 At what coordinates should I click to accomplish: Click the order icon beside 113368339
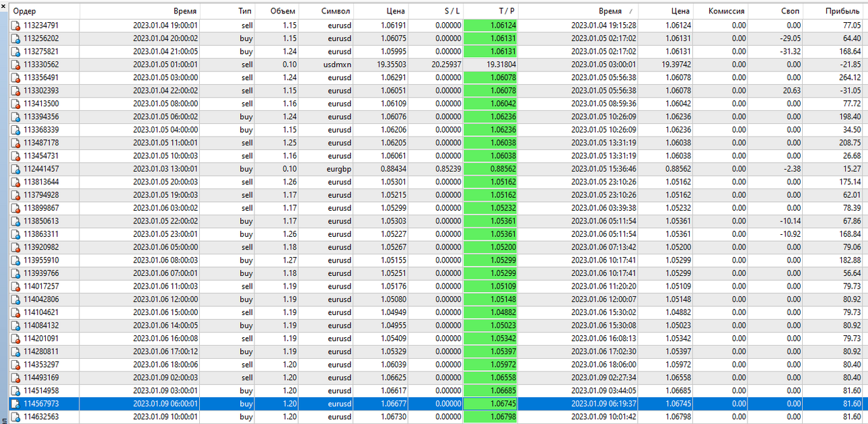15,130
